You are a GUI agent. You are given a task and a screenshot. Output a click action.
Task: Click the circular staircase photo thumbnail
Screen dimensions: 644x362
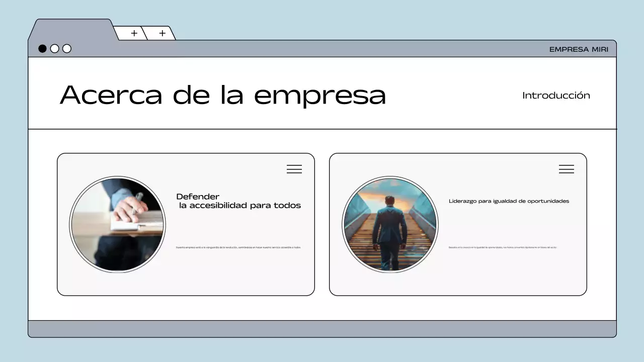(x=390, y=224)
